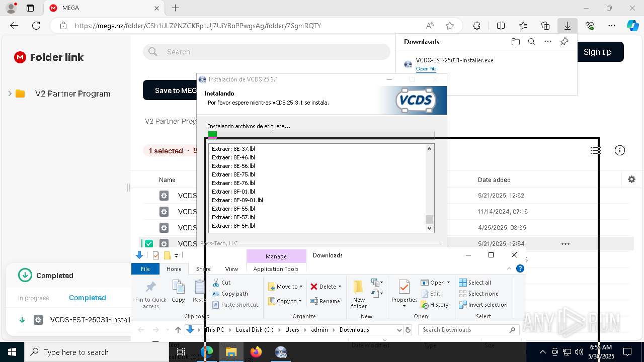Pin the Downloads panel
This screenshot has height=362, width=644.
point(564,42)
